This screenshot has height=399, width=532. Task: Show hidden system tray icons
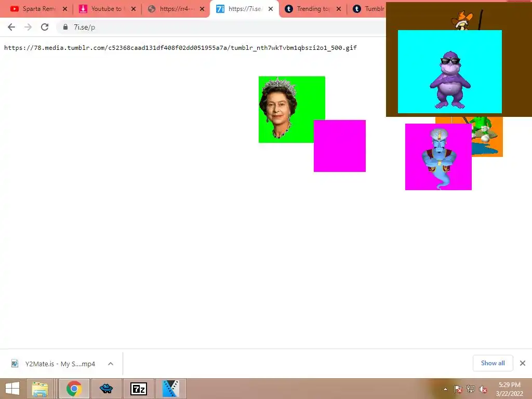tap(445, 389)
